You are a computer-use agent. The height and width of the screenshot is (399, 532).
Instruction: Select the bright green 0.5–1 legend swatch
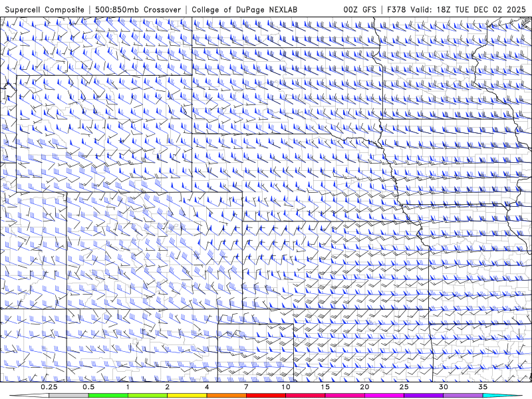108,396
